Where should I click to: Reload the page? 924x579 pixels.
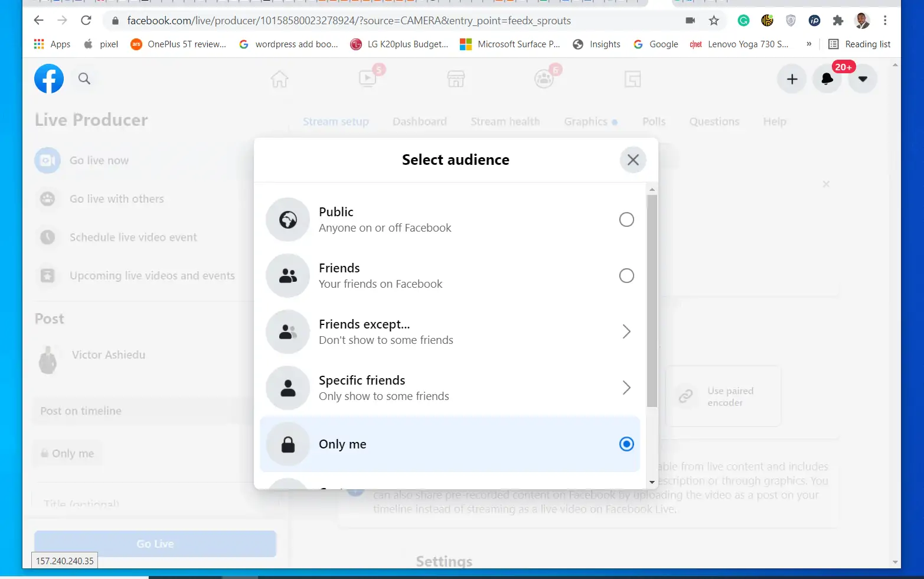(86, 21)
